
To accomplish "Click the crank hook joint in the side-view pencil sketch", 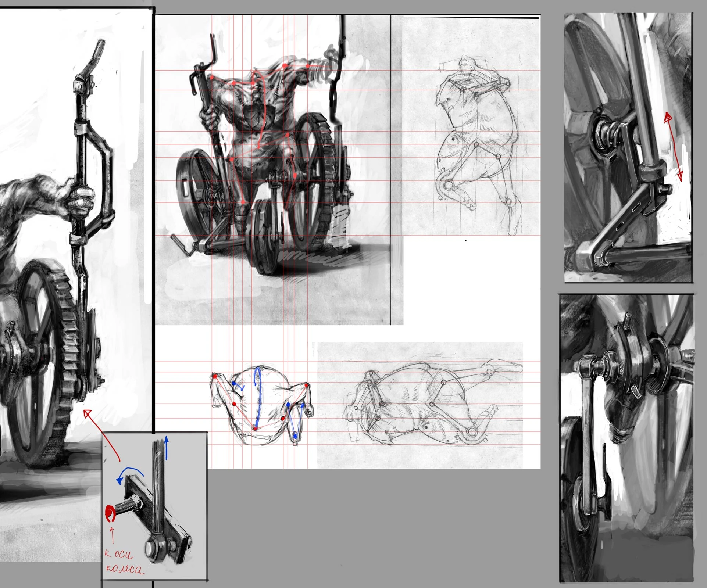I will 448,185.
